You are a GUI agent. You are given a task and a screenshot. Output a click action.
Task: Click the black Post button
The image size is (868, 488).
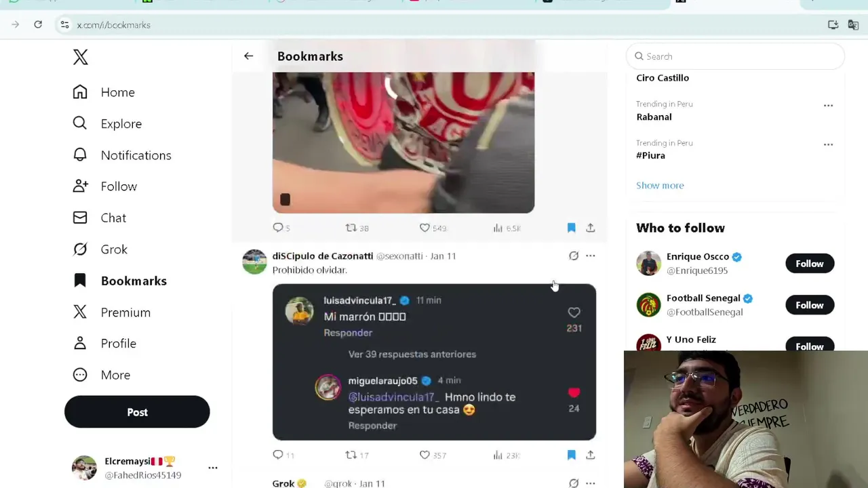click(x=137, y=412)
